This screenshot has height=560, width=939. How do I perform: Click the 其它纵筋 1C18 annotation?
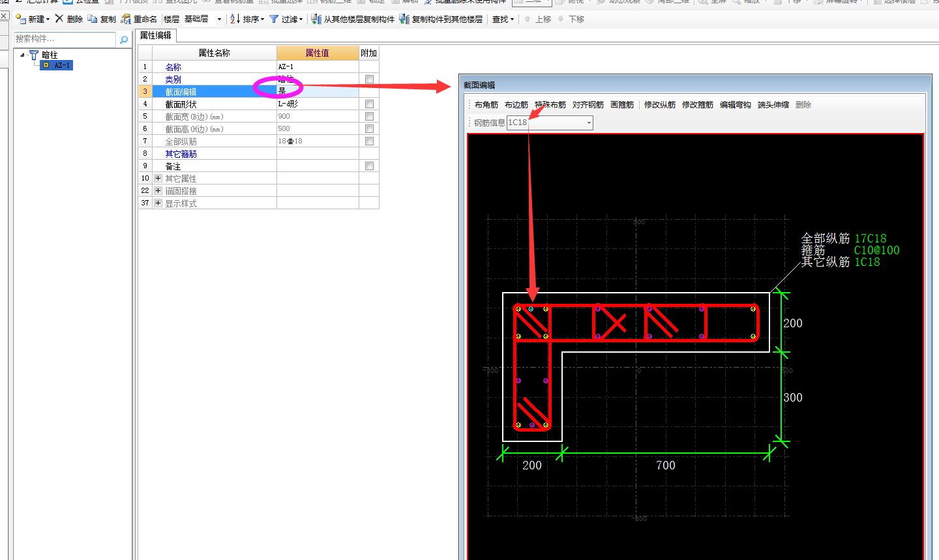[841, 261]
